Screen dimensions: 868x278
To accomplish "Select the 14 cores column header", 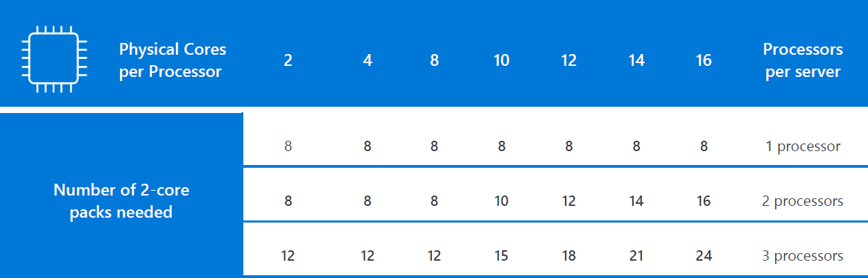I will (x=636, y=60).
